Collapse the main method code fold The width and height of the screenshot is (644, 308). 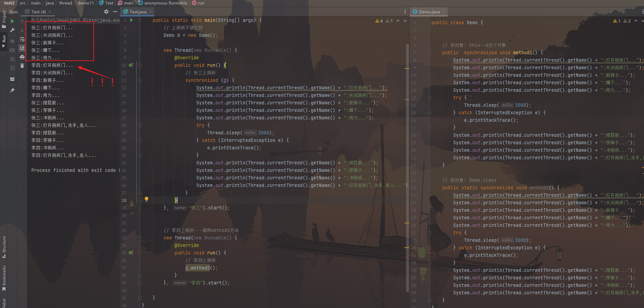[140, 20]
